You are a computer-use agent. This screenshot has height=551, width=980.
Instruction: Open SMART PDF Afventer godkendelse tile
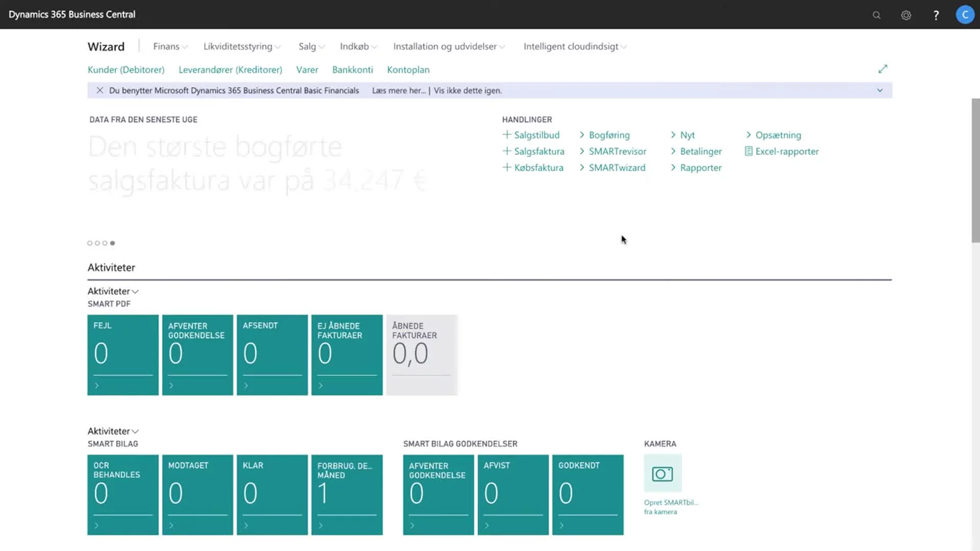(198, 355)
